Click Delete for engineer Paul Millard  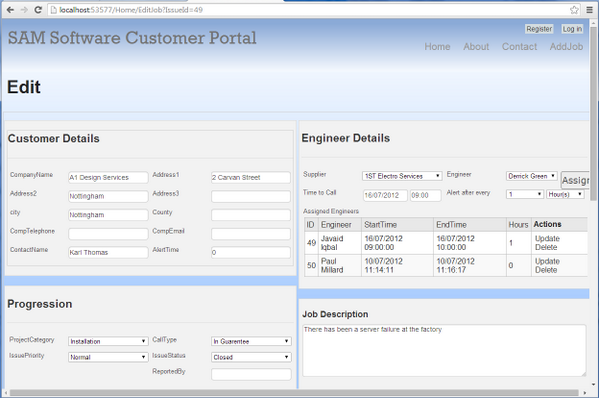click(546, 270)
